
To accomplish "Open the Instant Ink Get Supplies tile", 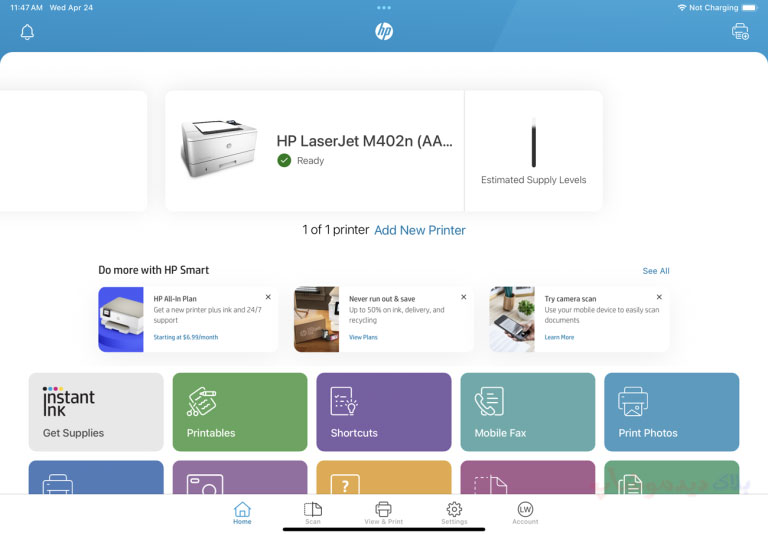I will 96,412.
